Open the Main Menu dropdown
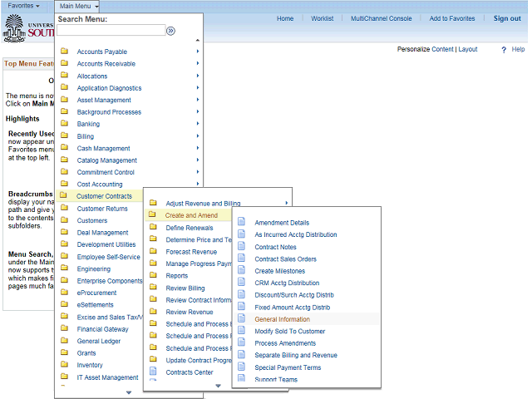 click(79, 6)
